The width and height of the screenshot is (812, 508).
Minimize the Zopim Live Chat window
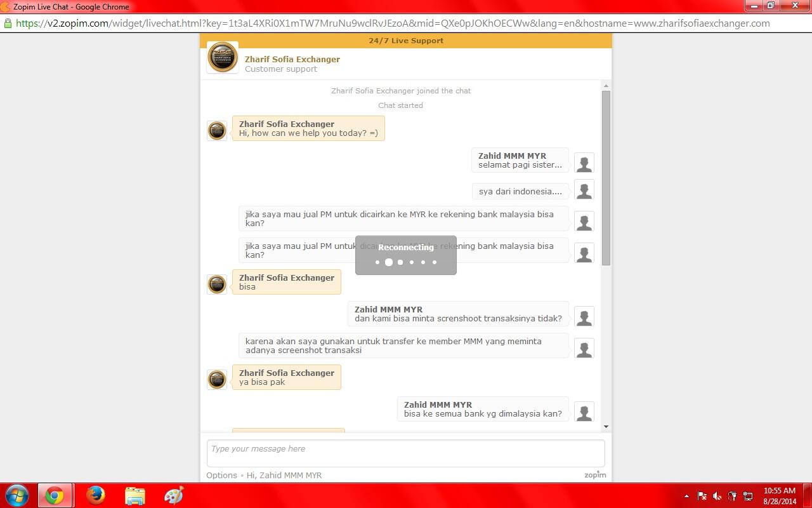(754, 6)
